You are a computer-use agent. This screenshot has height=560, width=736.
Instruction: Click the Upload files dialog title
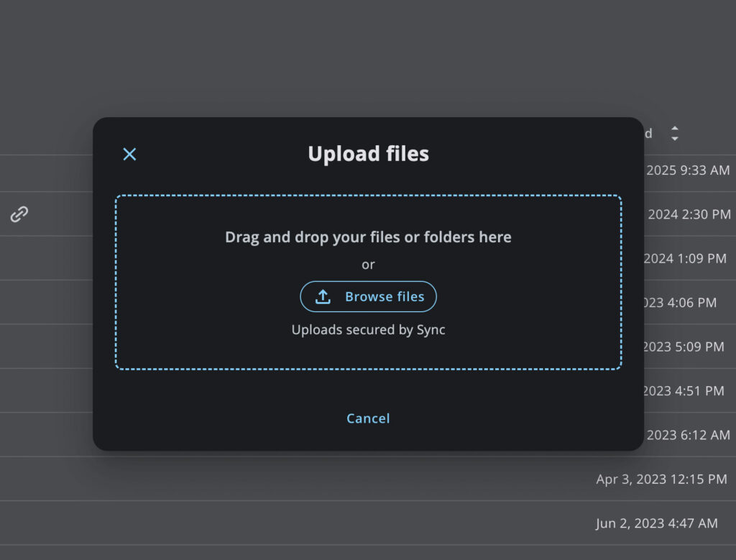pyautogui.click(x=368, y=153)
